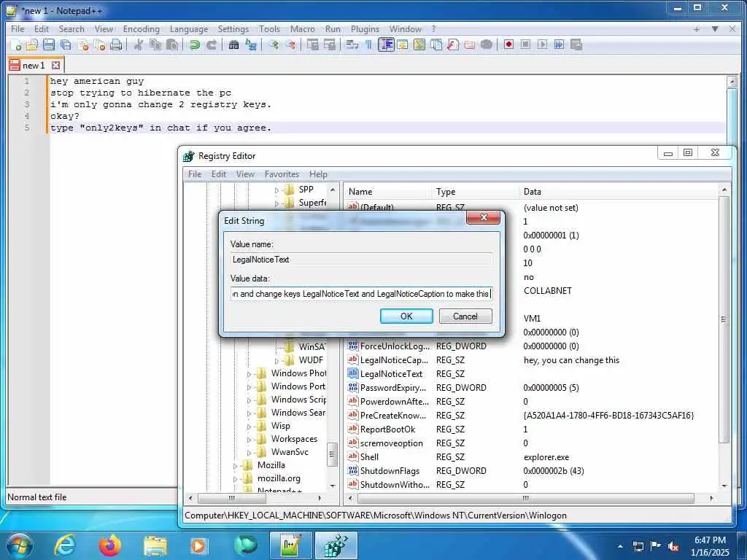Open the Notepad++ Macro menu
The width and height of the screenshot is (747, 560).
[x=303, y=29]
